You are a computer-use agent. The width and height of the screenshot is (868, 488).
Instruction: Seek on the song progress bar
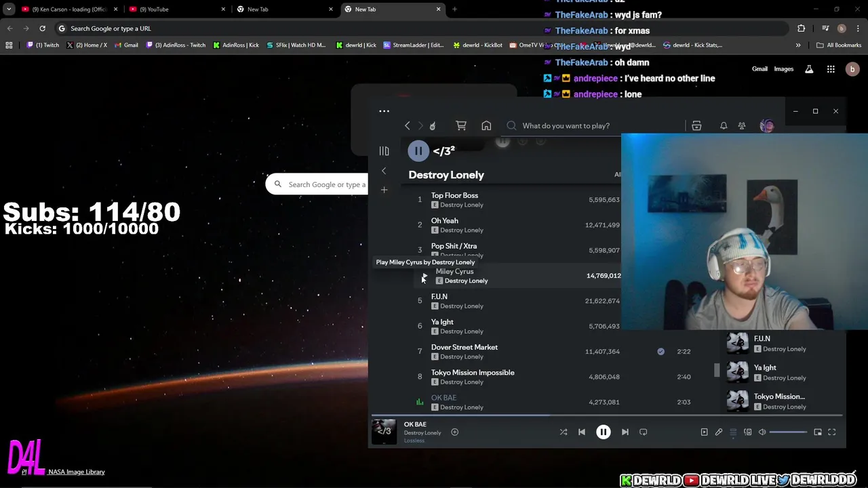[x=607, y=415]
